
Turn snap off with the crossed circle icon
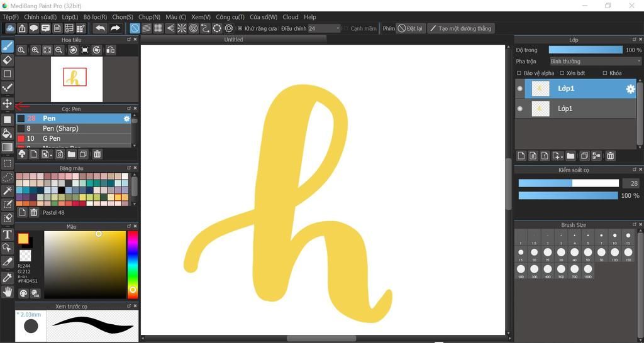tap(135, 28)
